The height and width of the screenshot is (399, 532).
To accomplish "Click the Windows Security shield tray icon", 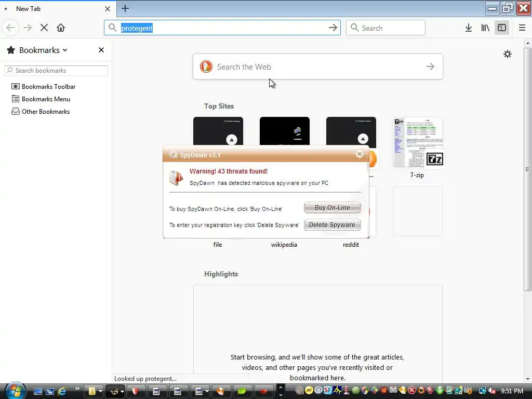I will click(x=365, y=390).
